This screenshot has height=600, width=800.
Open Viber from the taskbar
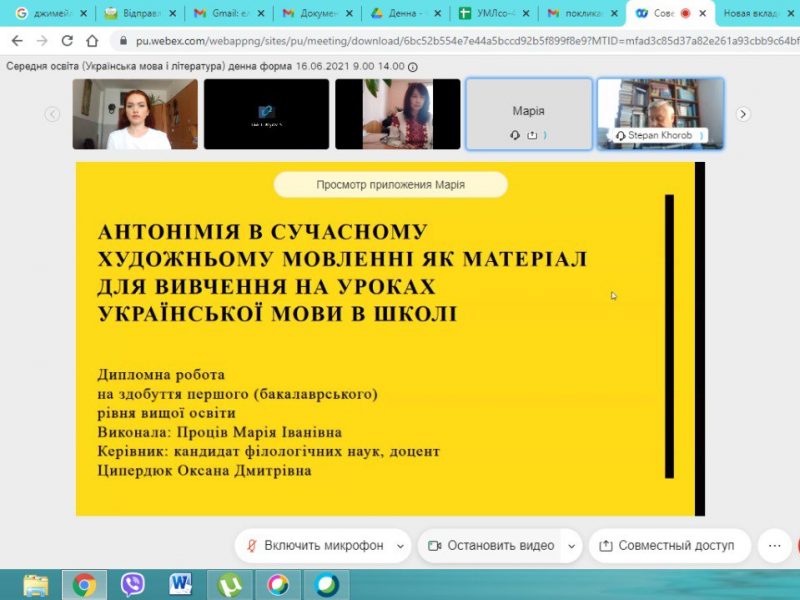(132, 583)
